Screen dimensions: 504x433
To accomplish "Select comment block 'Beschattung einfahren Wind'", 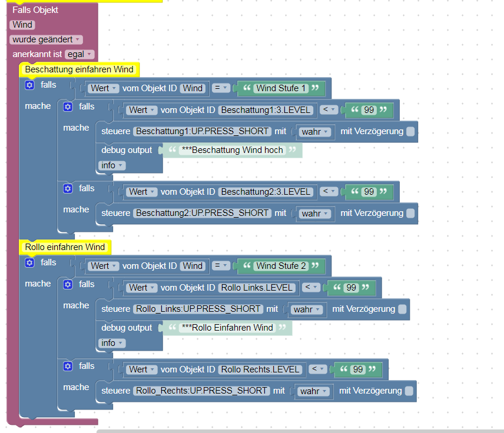I will coord(79,69).
